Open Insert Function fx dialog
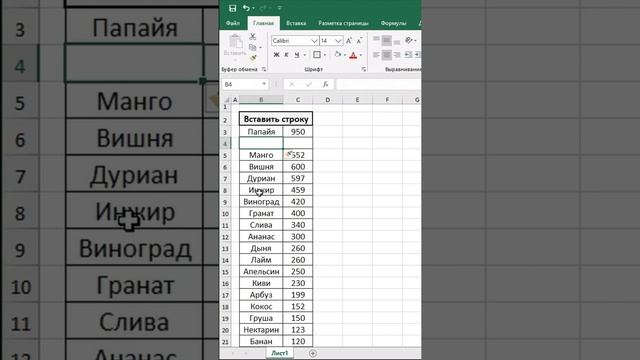This screenshot has height=360, width=640. pyautogui.click(x=325, y=84)
